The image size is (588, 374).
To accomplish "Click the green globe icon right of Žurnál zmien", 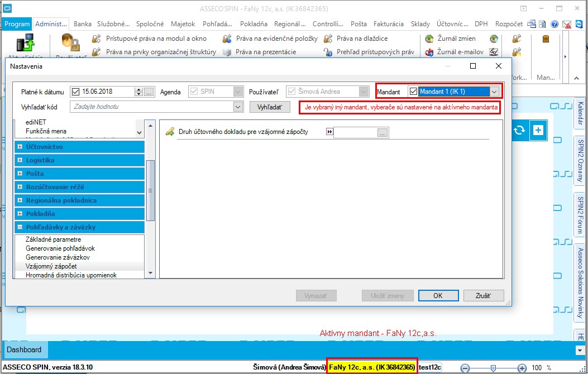I will click(x=494, y=39).
